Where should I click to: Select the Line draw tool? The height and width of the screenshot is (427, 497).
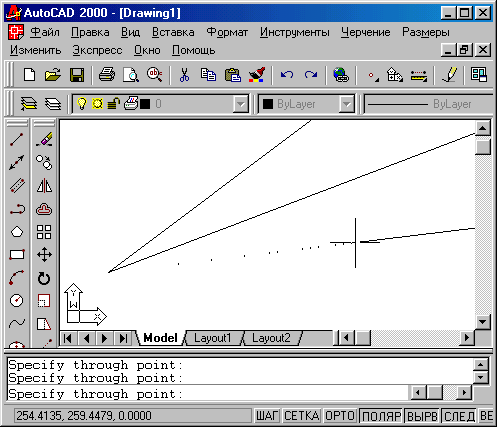point(17,139)
